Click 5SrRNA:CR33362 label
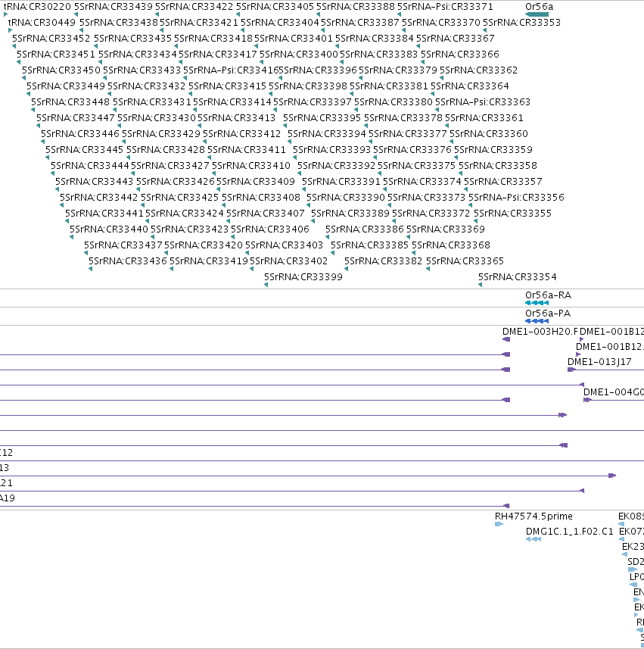This screenshot has width=644, height=649. pos(478,70)
